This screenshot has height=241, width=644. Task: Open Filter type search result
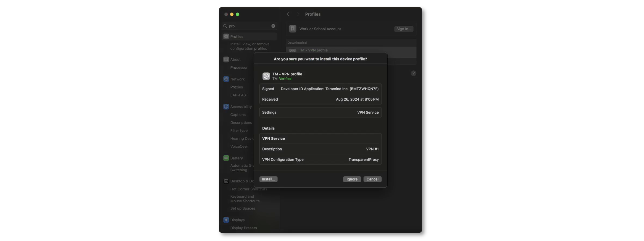pyautogui.click(x=239, y=131)
